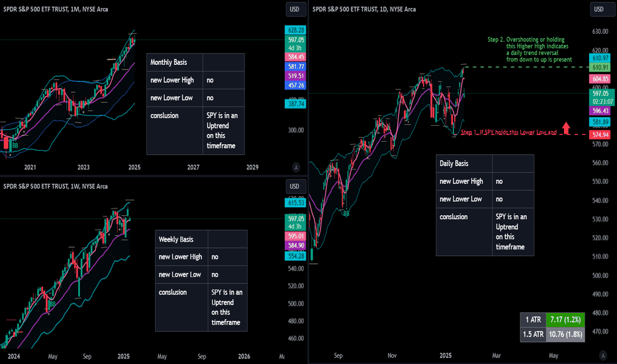Click the uptrend conclusion text in Monthly Basis table
The height and width of the screenshot is (364, 617).
(222, 130)
